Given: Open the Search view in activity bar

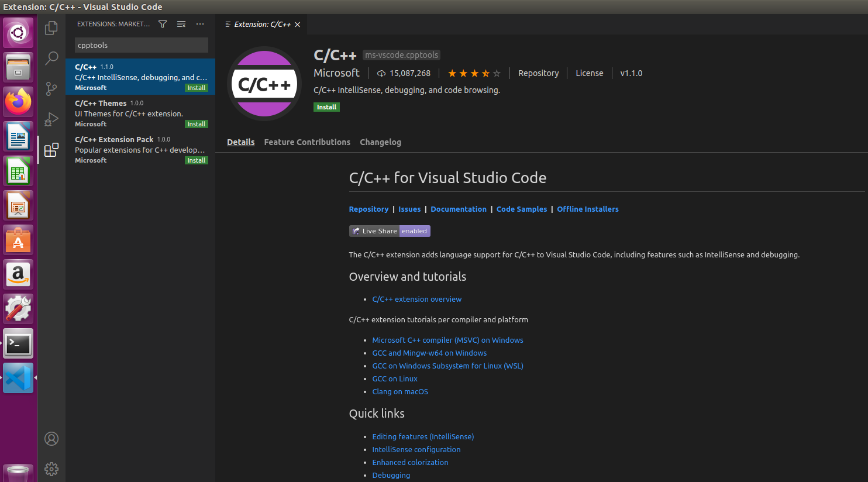Looking at the screenshot, I should click(51, 58).
